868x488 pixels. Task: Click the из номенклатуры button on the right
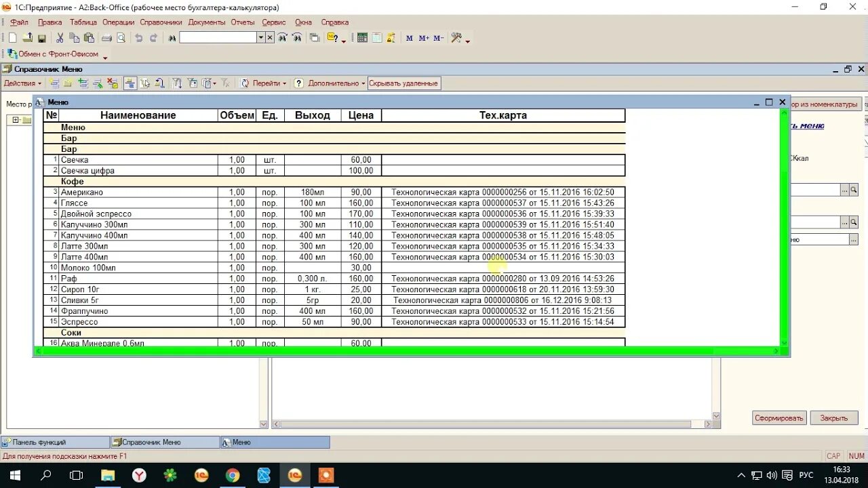click(826, 104)
